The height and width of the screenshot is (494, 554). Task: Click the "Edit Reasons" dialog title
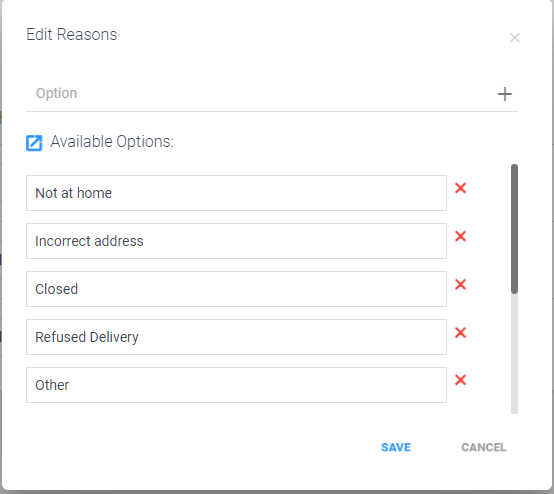click(x=72, y=35)
